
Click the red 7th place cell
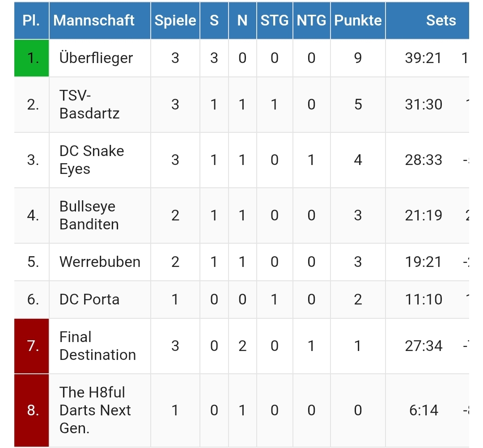point(31,346)
